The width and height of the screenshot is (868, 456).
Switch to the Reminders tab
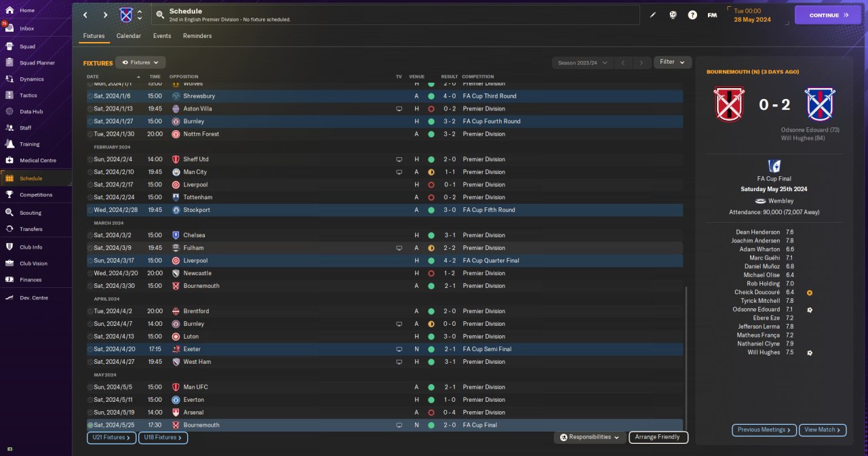pyautogui.click(x=197, y=36)
